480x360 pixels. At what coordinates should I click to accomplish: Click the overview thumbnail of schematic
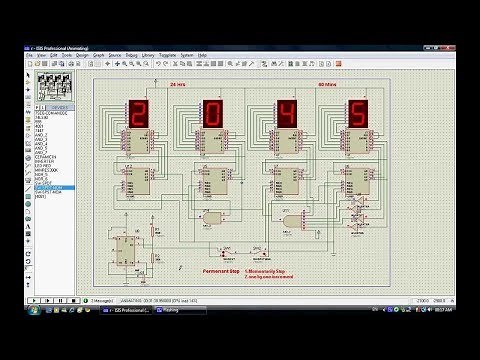55,86
